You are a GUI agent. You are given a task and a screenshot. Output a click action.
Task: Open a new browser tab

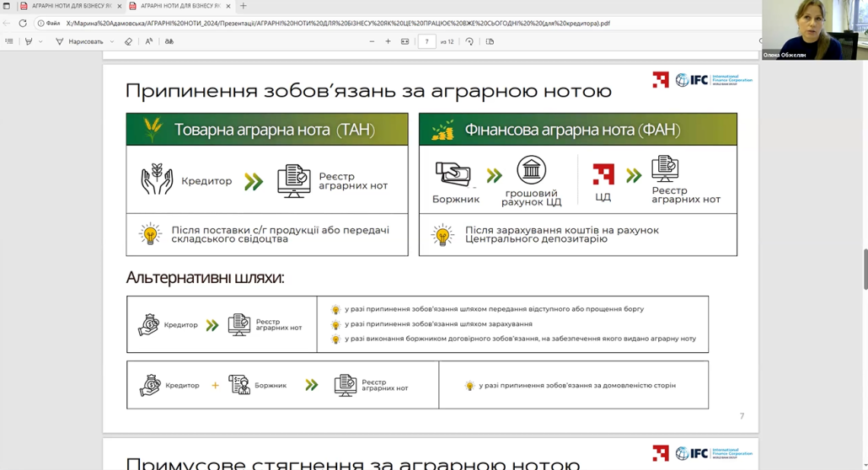244,6
